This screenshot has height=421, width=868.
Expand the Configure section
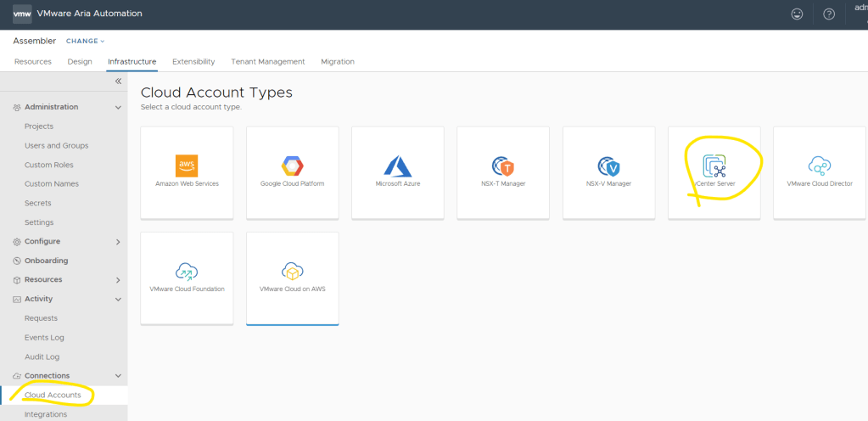click(x=118, y=242)
